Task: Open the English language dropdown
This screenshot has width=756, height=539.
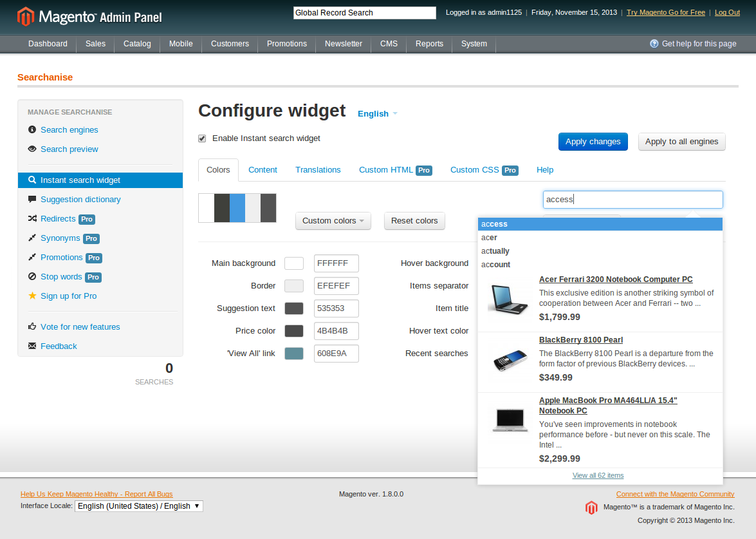Action: point(378,113)
